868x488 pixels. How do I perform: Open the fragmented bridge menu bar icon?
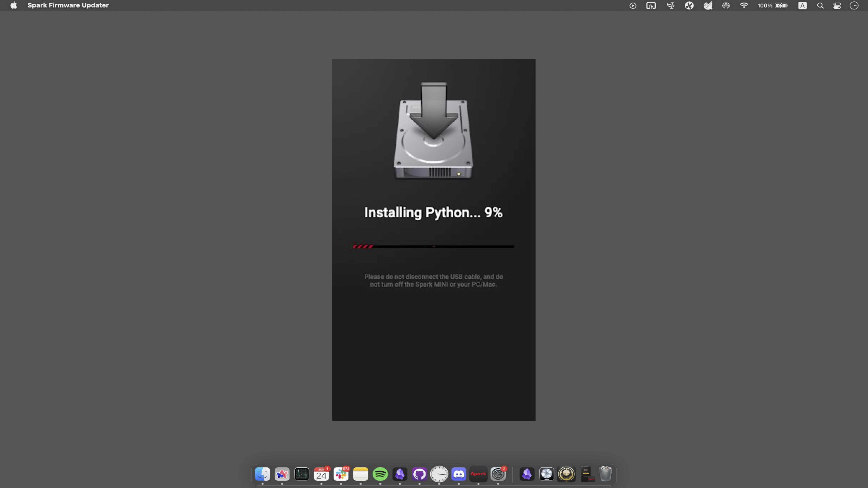click(708, 6)
